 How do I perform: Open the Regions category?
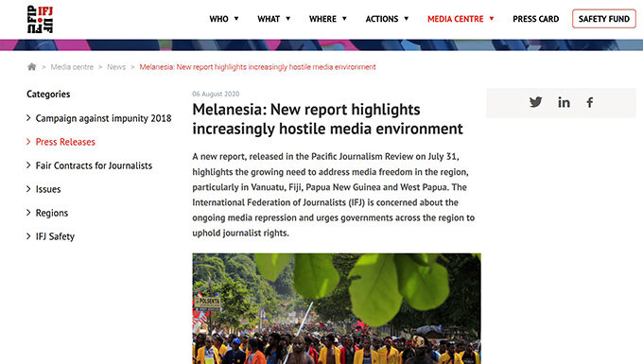52,213
